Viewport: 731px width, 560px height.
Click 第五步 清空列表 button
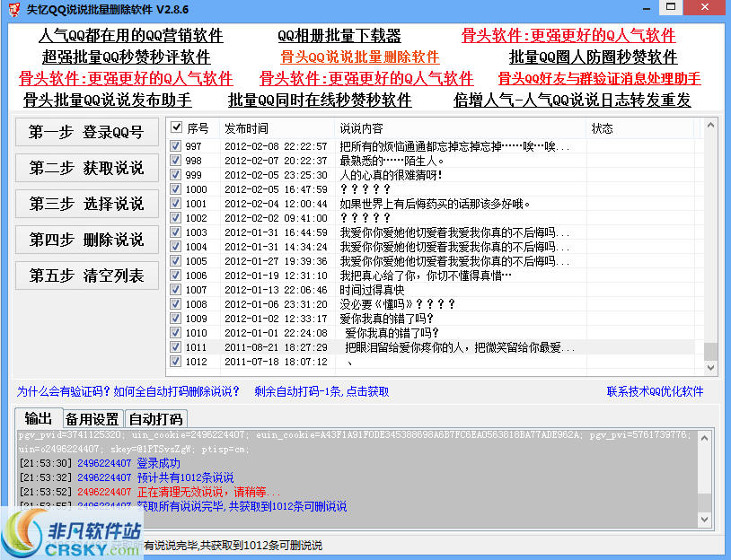click(87, 276)
